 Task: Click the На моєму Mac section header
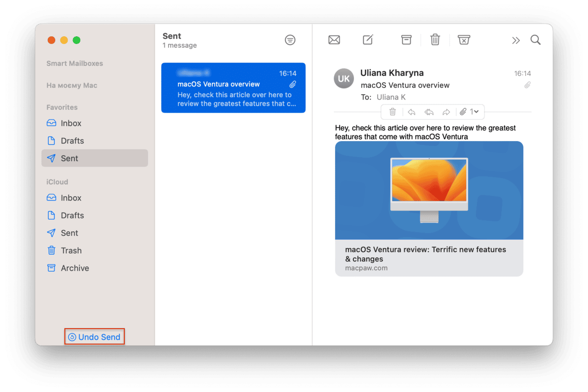(72, 86)
